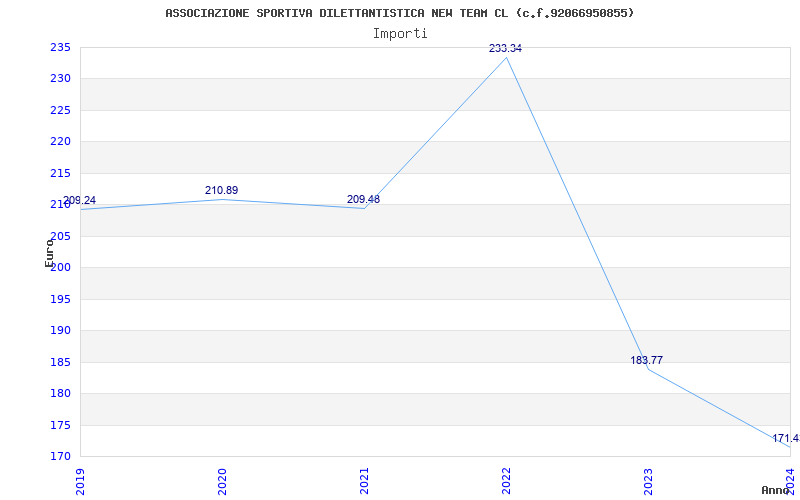The image size is (800, 500).
Task: Click the 195 y-axis tick label
Action: point(60,299)
